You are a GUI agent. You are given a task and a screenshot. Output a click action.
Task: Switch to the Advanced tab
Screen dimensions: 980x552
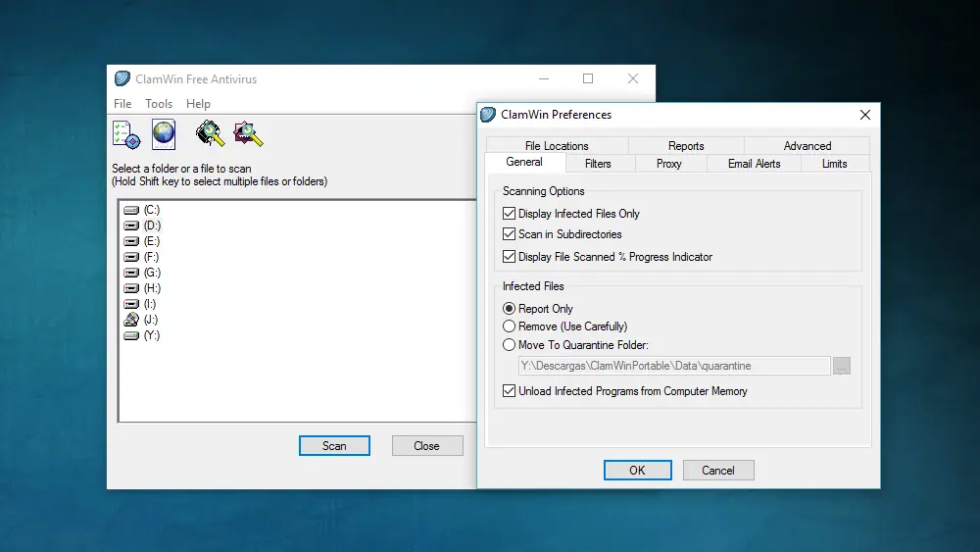[x=807, y=146]
